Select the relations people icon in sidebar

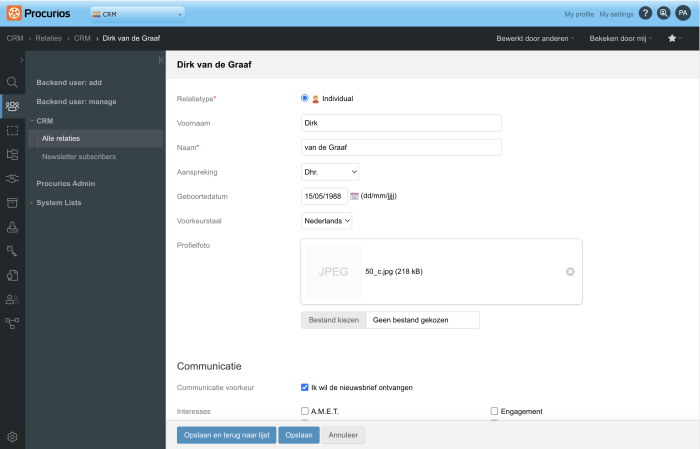pyautogui.click(x=12, y=106)
